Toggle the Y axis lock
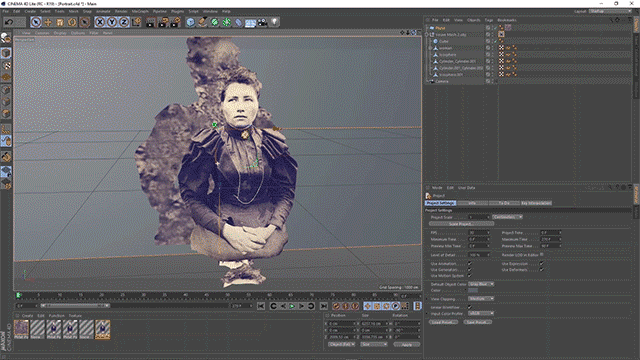Viewport: 640px width, 360px height. (112, 22)
